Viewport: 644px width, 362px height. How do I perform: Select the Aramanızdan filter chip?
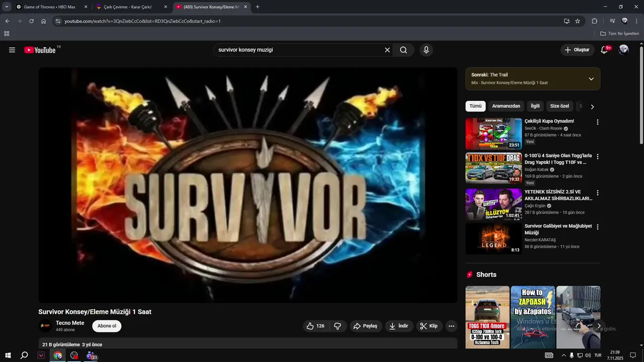click(506, 106)
